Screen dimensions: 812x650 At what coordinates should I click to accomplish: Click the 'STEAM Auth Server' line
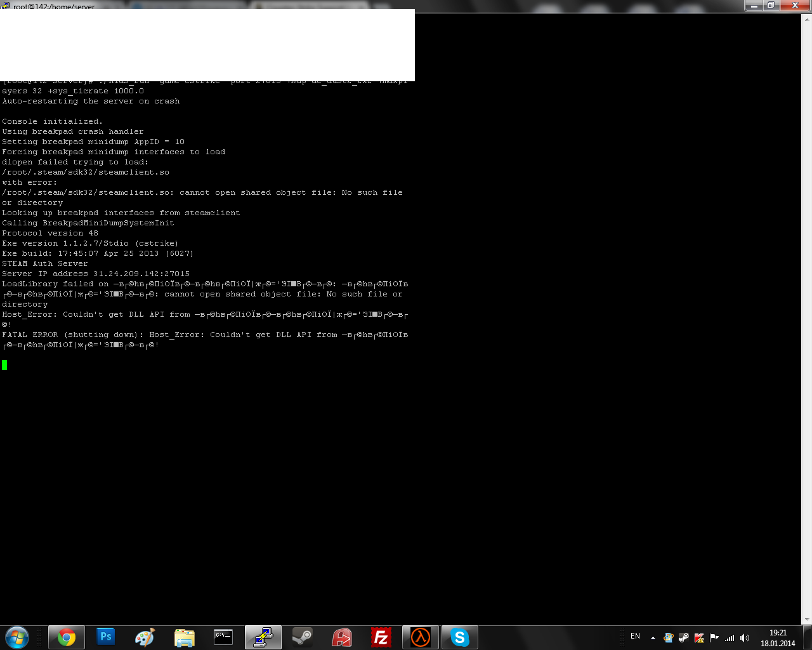click(x=45, y=263)
